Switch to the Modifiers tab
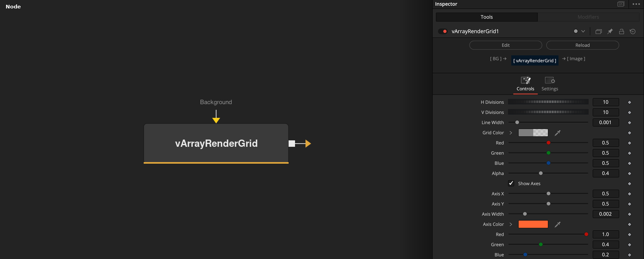This screenshot has height=259, width=644. click(588, 17)
